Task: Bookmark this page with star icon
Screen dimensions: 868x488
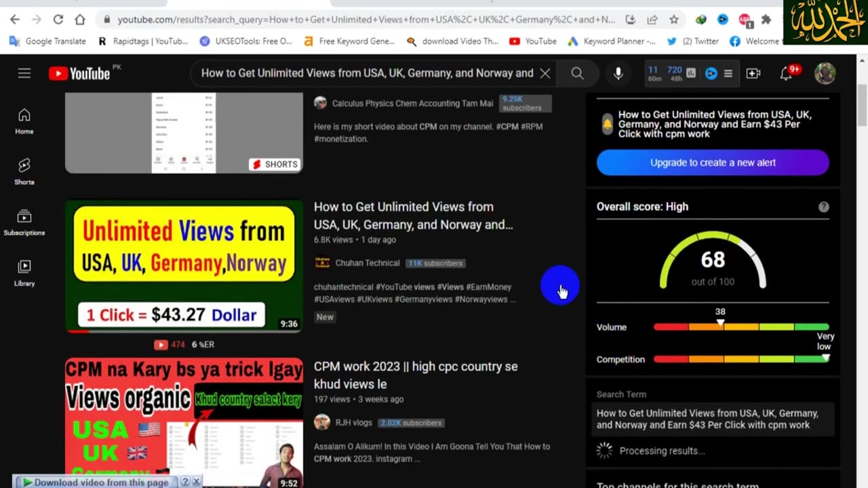Action: tap(673, 20)
